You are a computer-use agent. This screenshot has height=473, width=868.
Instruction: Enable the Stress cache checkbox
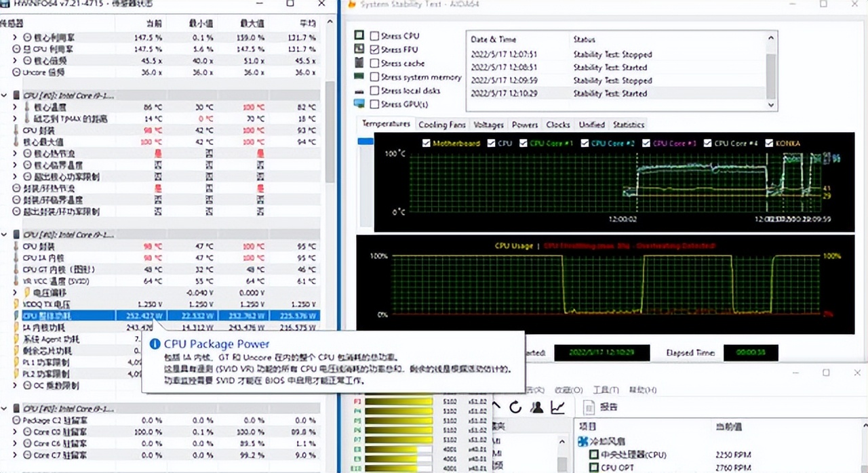(x=376, y=63)
